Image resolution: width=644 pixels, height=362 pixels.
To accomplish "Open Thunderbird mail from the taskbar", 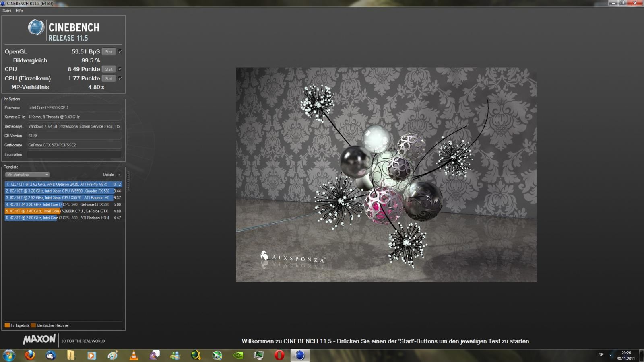I will (51, 355).
